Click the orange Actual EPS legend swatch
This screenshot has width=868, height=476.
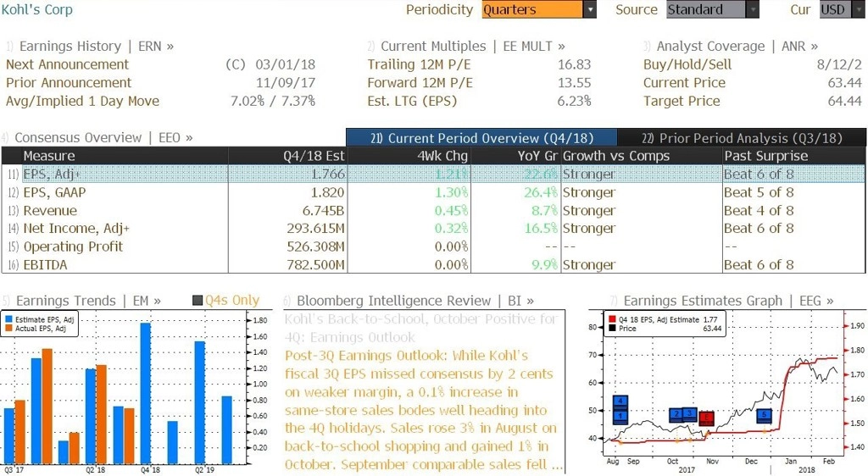click(x=8, y=329)
